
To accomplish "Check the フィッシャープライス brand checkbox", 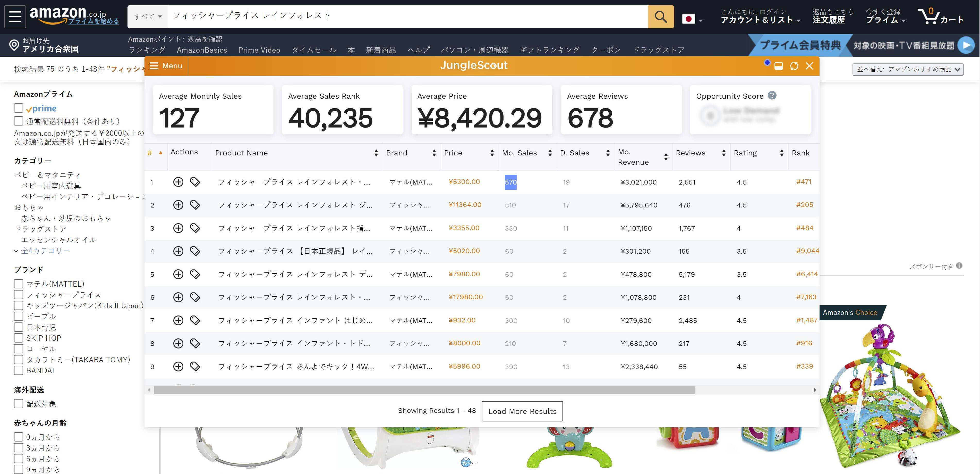I will [18, 295].
